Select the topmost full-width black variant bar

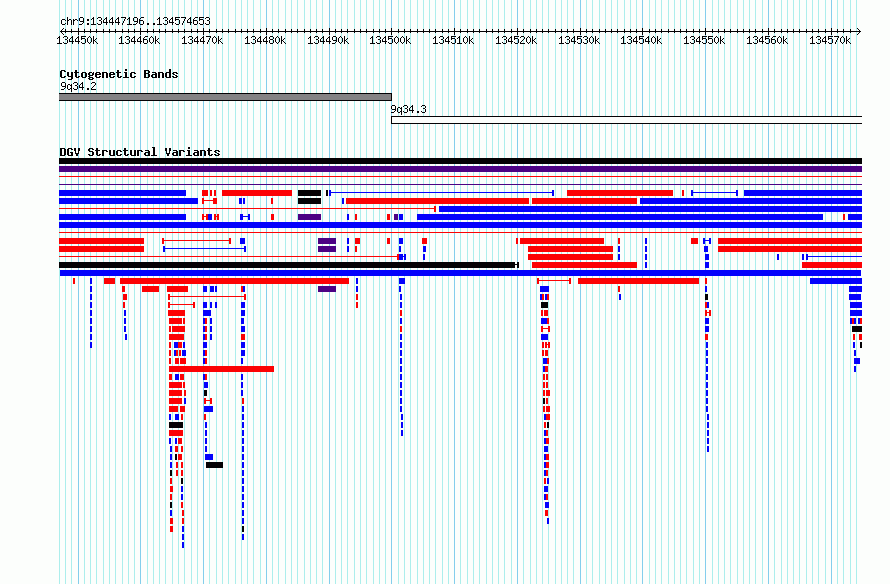[460, 161]
